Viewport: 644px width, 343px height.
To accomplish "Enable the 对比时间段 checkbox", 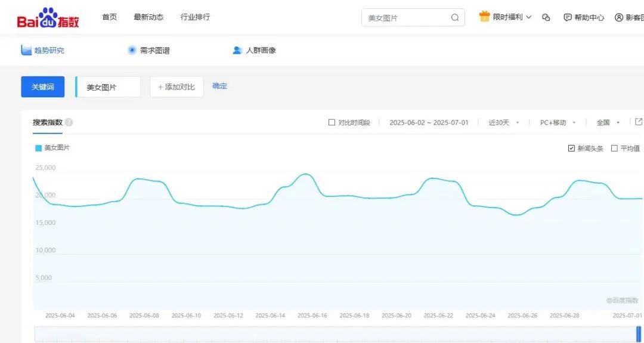I will coord(332,123).
